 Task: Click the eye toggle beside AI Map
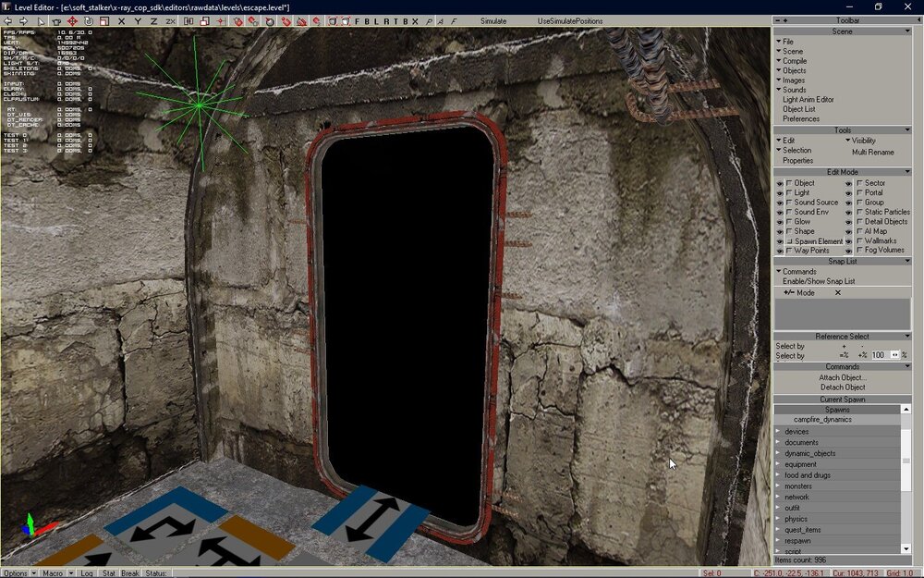[x=849, y=231]
